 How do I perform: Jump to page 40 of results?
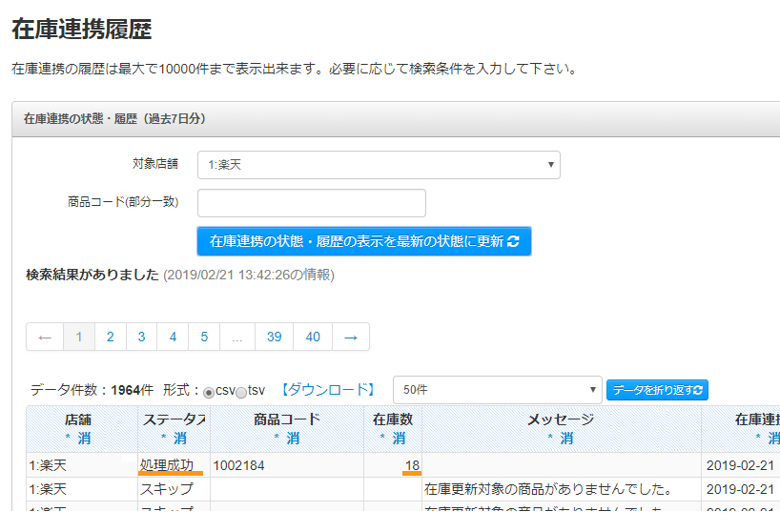coord(313,338)
